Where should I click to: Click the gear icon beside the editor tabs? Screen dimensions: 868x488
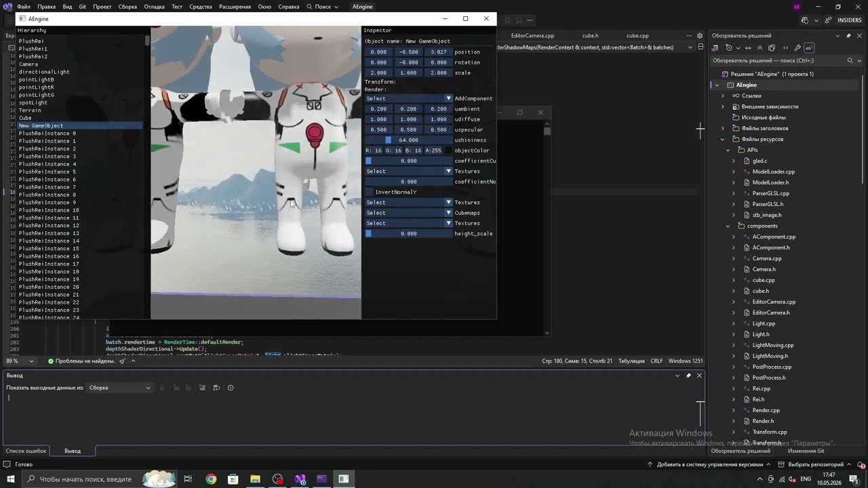click(x=700, y=36)
